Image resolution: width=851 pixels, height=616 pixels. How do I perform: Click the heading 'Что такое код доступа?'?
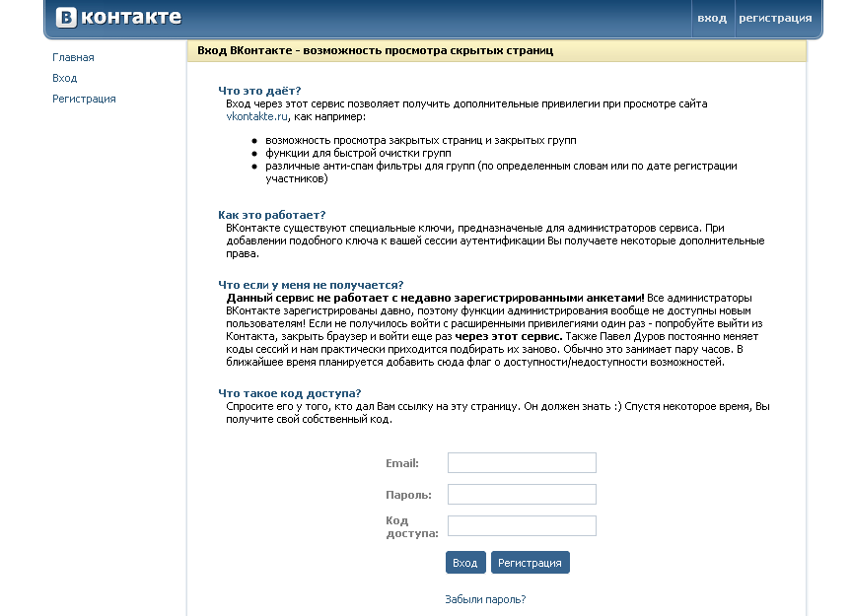pyautogui.click(x=290, y=393)
